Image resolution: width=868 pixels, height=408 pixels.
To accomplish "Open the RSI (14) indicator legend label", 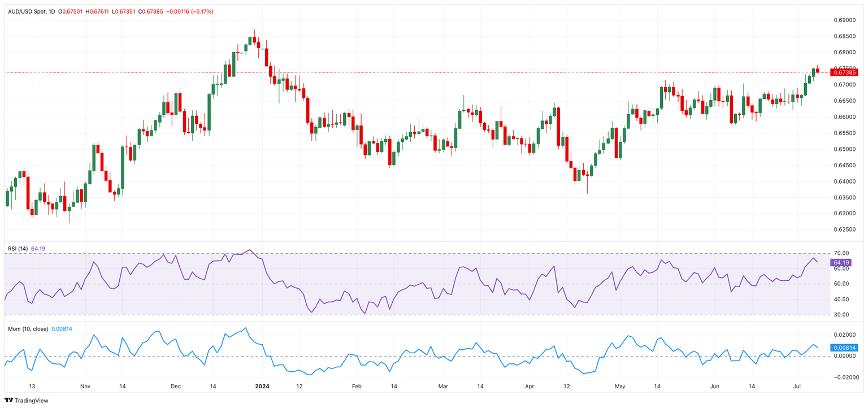I will click(18, 248).
